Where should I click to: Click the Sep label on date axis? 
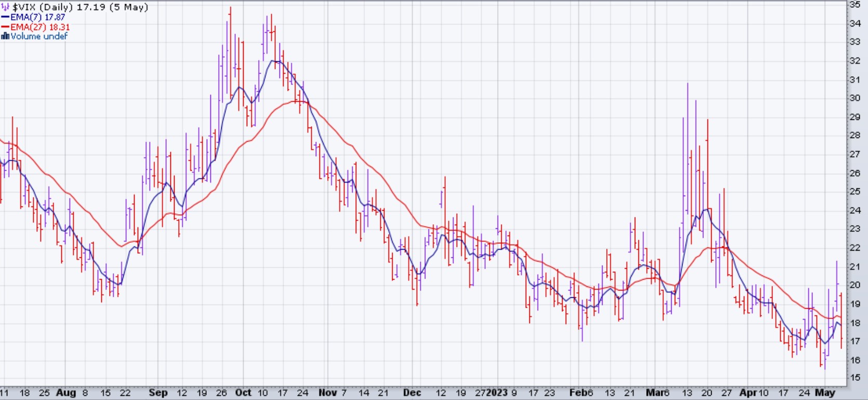click(x=158, y=393)
